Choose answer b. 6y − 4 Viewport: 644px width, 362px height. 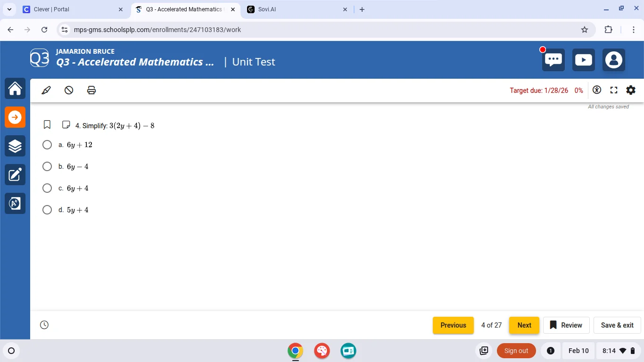point(47,166)
